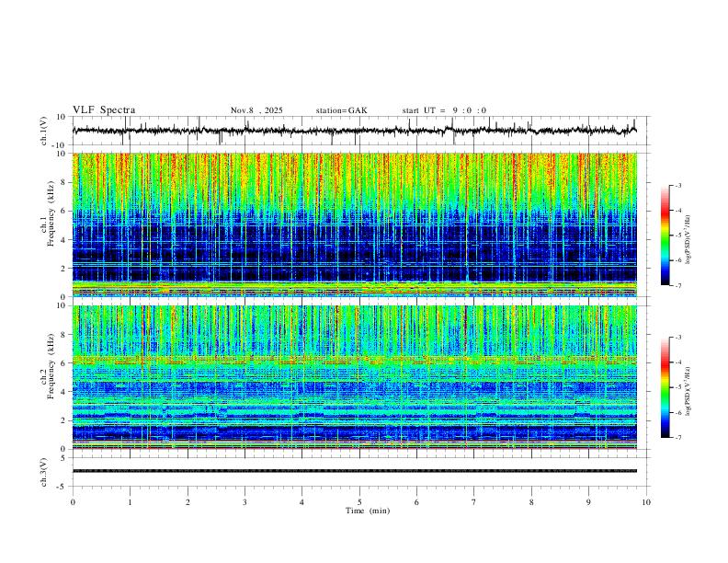Click time axis tick label "3"
Image resolution: width=728 pixels, height=563 pixels.
click(245, 502)
